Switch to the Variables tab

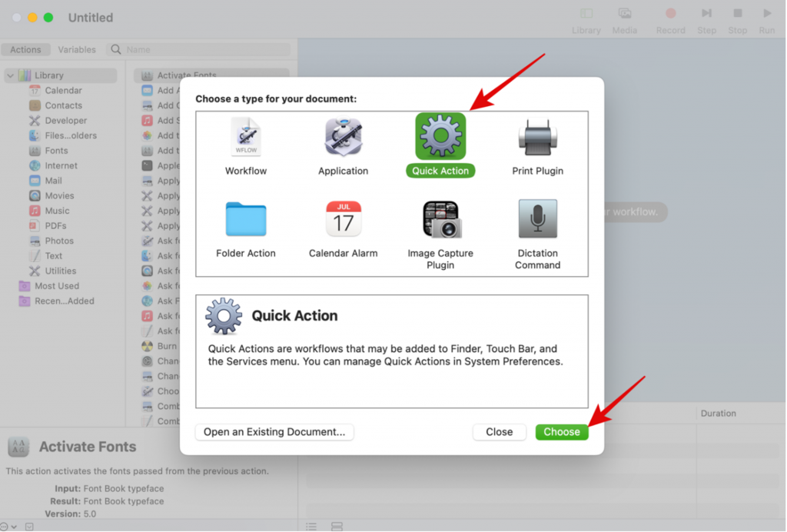pos(77,49)
